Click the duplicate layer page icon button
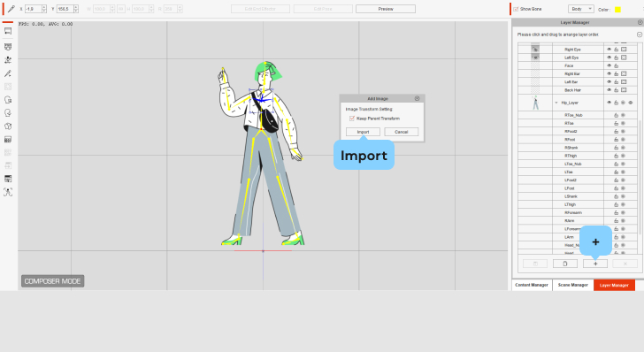This screenshot has width=644, height=352. click(x=565, y=264)
